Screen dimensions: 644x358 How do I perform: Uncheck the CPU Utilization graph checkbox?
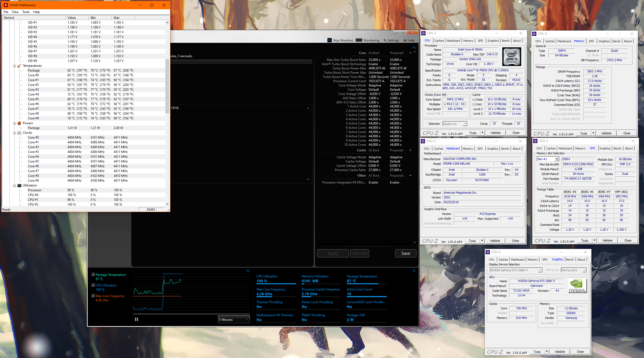(93, 285)
